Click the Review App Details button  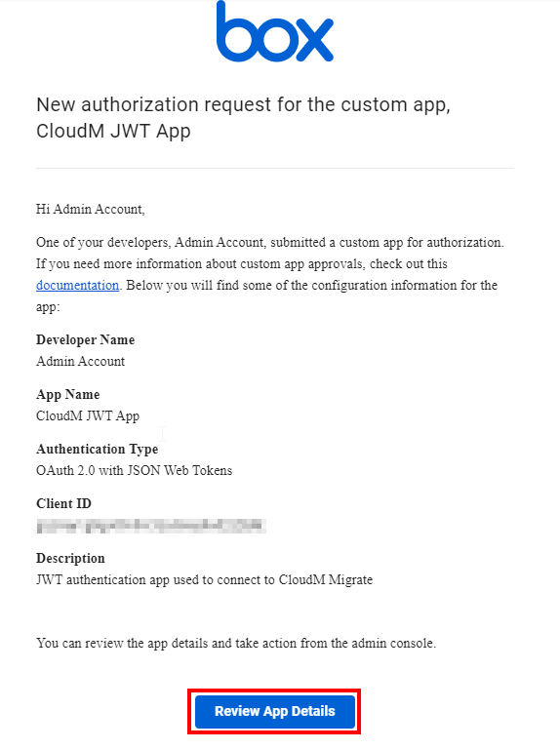coord(275,711)
